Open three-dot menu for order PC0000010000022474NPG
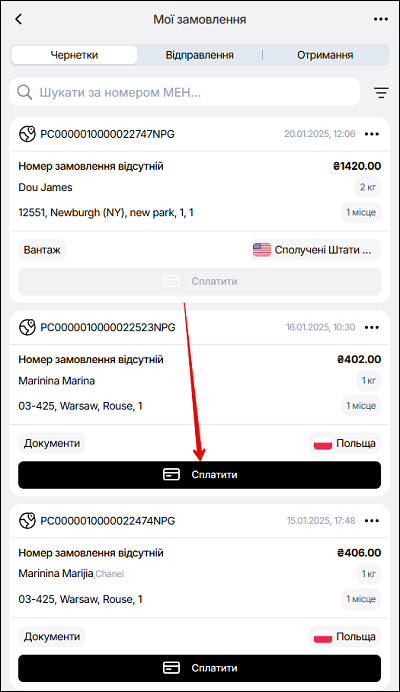Viewport: 400px width, 692px height. (372, 520)
